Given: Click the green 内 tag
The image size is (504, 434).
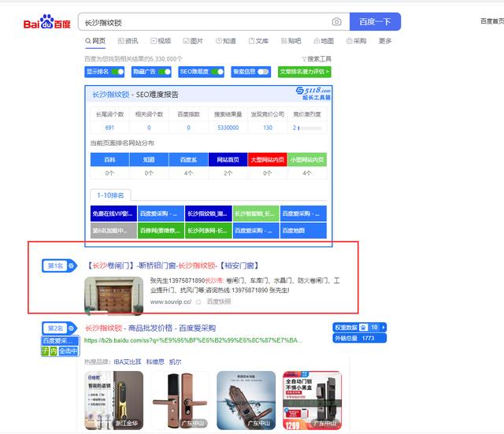Looking at the screenshot, I should tap(54, 351).
